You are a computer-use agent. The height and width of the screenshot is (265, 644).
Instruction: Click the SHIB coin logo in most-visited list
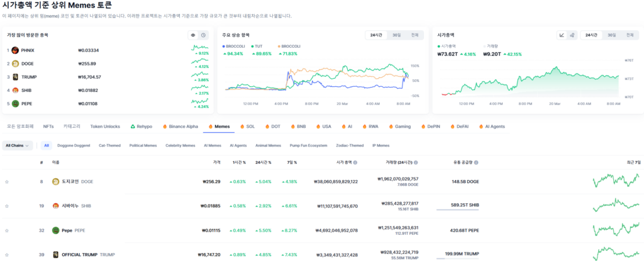tap(15, 91)
